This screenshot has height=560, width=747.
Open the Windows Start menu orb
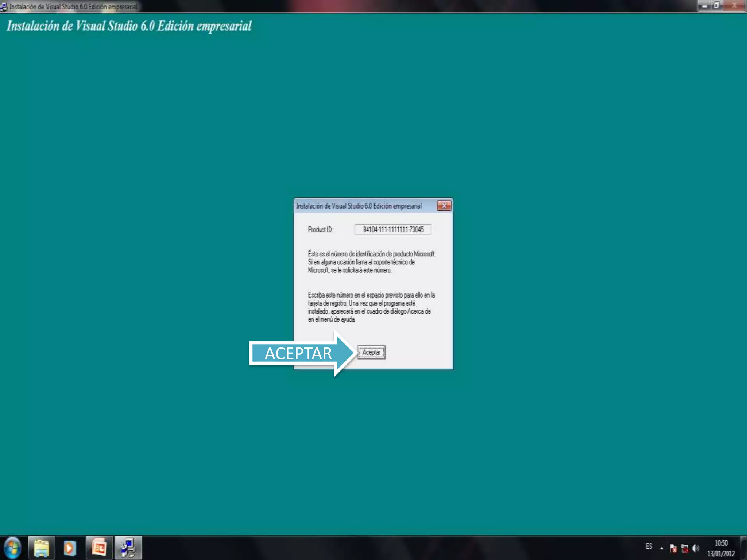12,548
